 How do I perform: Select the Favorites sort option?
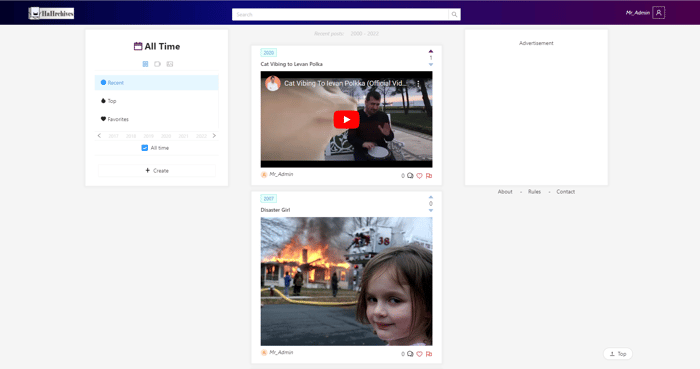[157, 119]
